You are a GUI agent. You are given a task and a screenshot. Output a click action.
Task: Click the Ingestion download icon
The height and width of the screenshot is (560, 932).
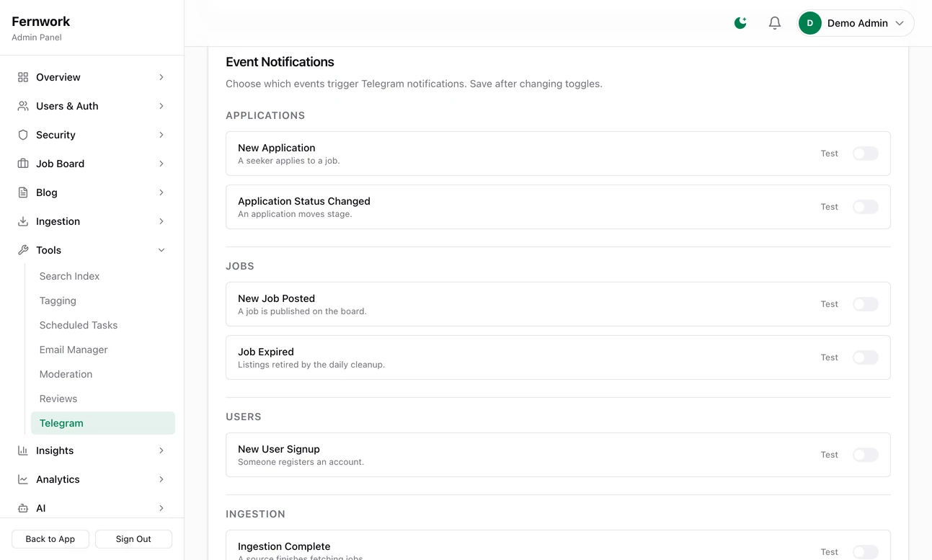(x=23, y=221)
